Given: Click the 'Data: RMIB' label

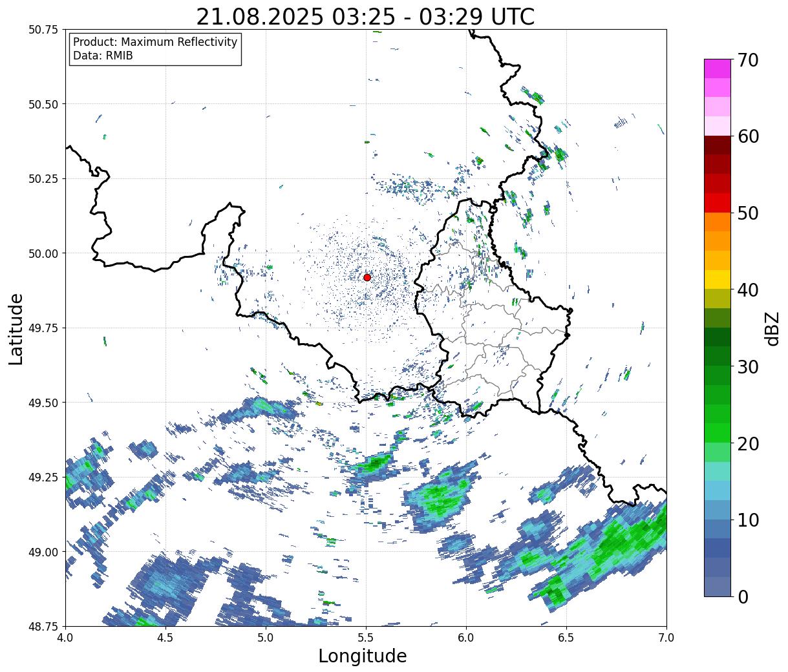Looking at the screenshot, I should click(x=103, y=56).
